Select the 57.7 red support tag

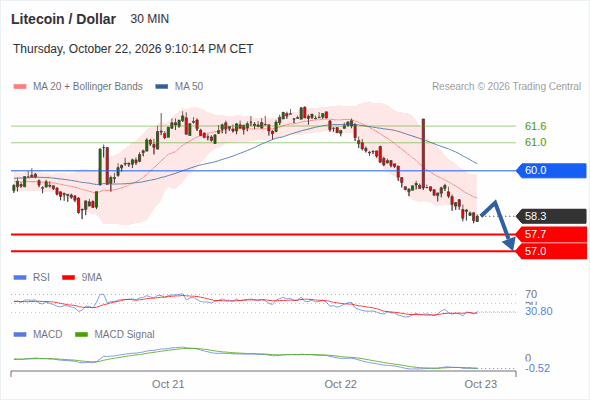click(x=550, y=234)
